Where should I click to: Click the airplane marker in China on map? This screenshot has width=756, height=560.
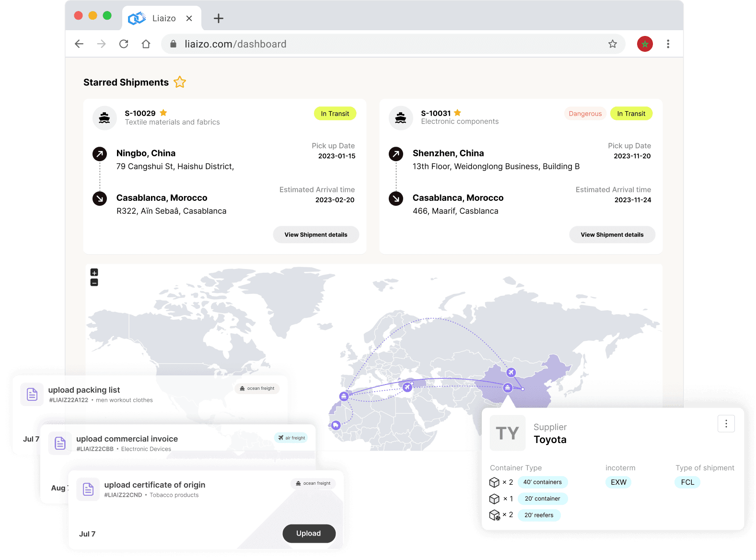click(x=511, y=373)
